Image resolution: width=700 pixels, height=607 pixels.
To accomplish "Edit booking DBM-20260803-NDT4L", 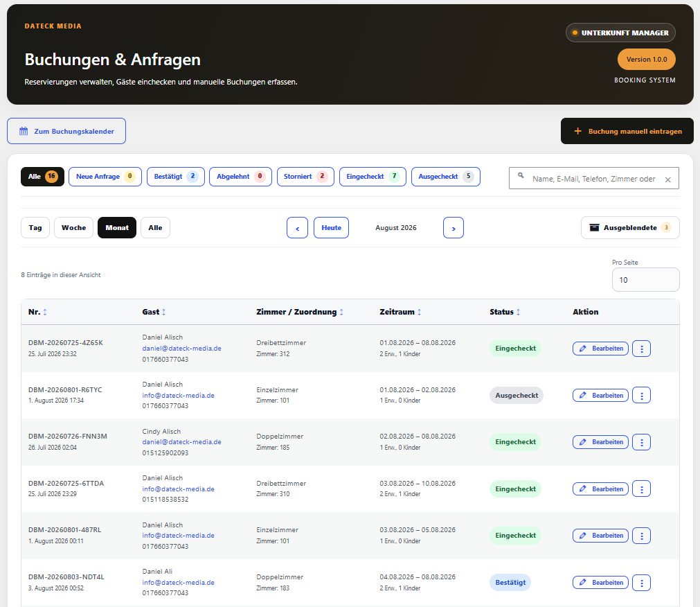I will pyautogui.click(x=600, y=583).
